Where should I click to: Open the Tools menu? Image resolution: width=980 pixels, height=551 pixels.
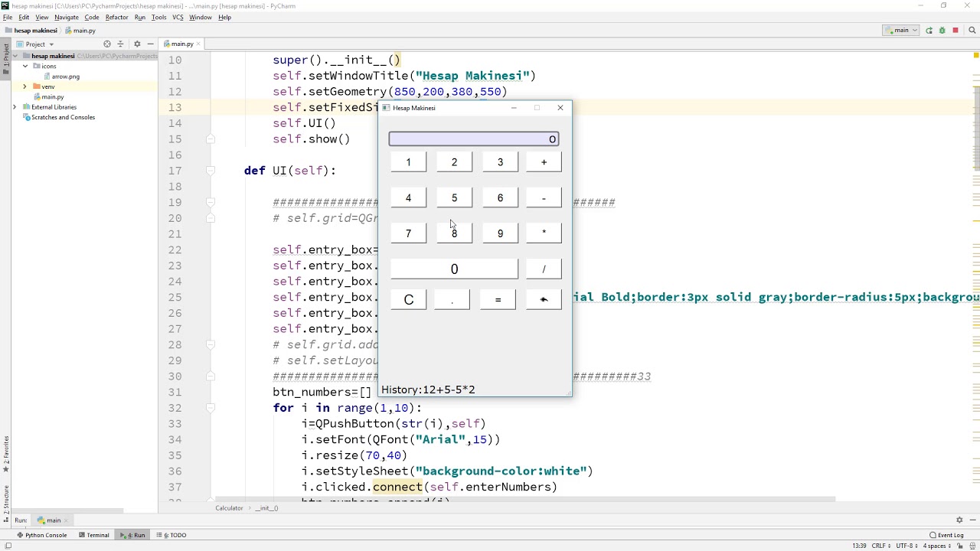click(x=158, y=17)
